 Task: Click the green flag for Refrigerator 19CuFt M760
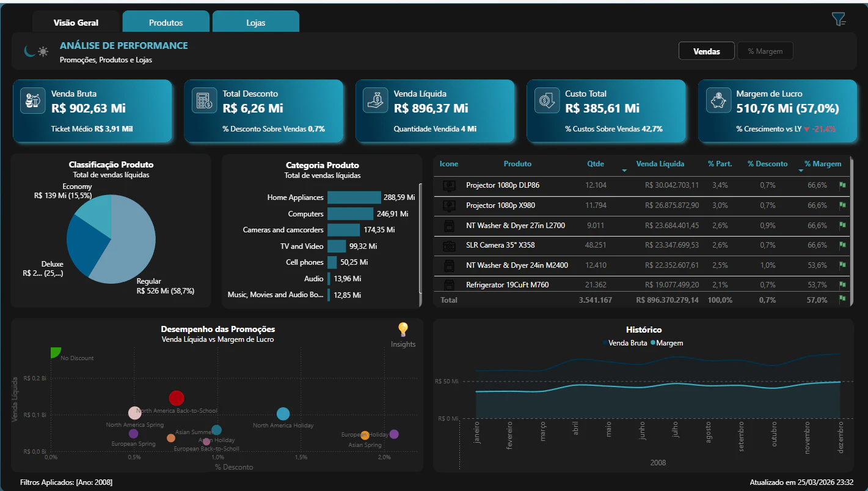842,284
